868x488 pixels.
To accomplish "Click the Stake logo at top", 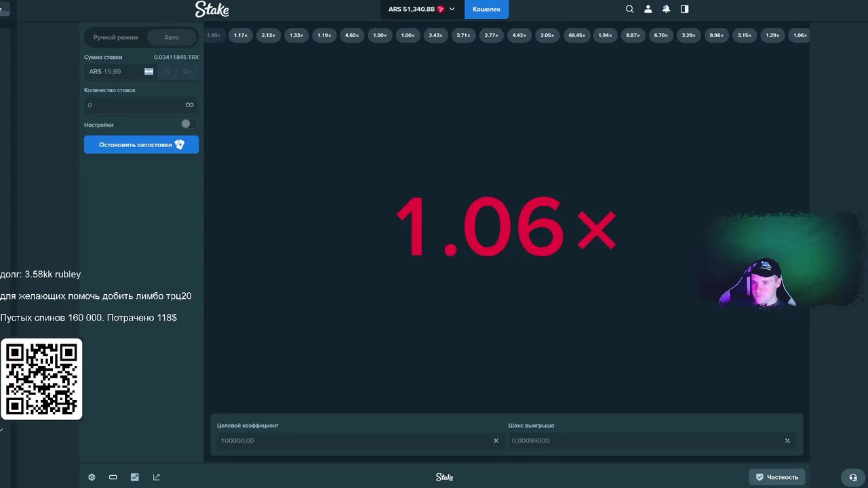I will (x=212, y=9).
